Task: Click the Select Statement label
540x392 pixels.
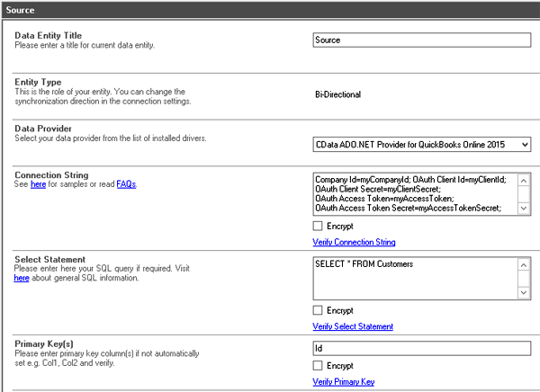Action: [x=49, y=259]
